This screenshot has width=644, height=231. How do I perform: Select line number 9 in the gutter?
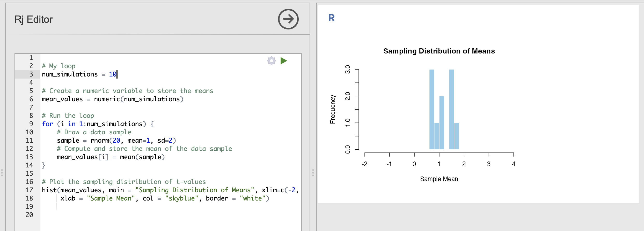click(x=31, y=124)
